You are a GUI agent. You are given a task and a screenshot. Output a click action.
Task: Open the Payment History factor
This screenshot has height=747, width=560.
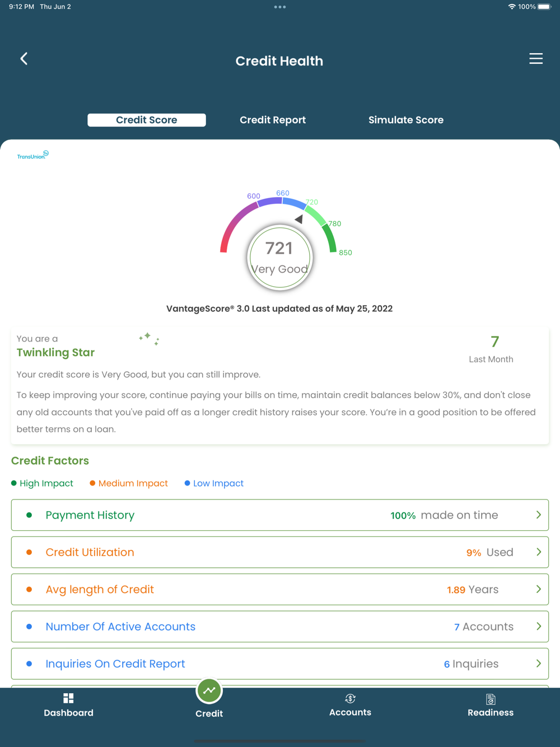pos(280,515)
